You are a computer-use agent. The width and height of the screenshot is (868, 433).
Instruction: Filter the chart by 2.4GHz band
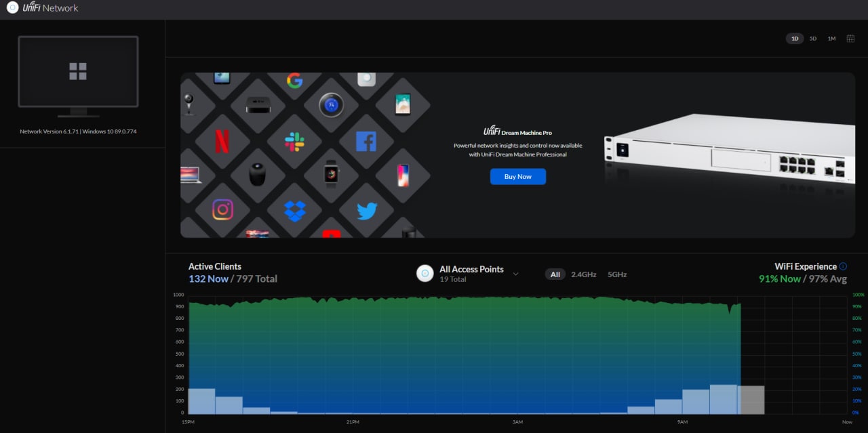pos(584,274)
